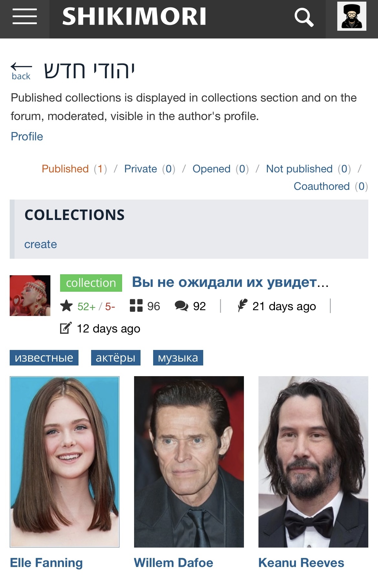
Task: Select the Not published tab
Action: (x=299, y=169)
